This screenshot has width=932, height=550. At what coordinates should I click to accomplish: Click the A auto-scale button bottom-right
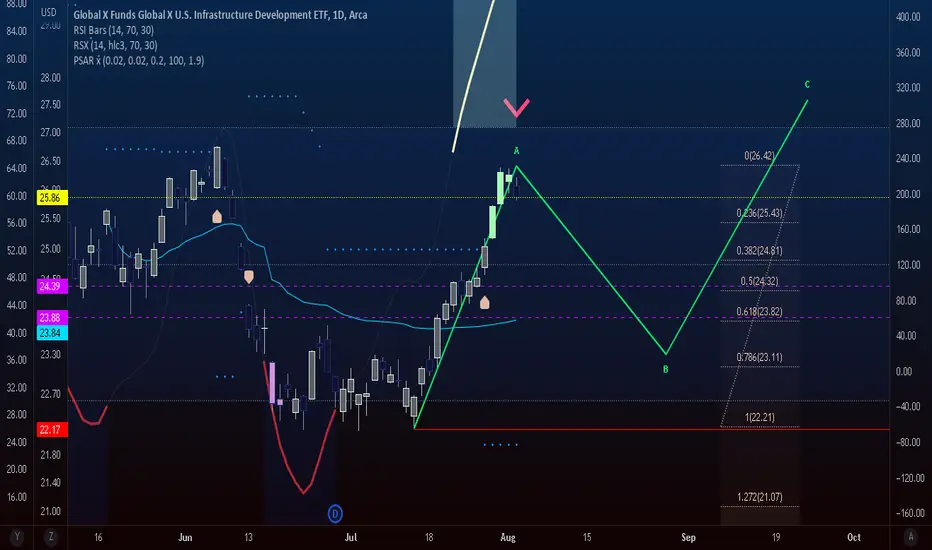coord(911,537)
